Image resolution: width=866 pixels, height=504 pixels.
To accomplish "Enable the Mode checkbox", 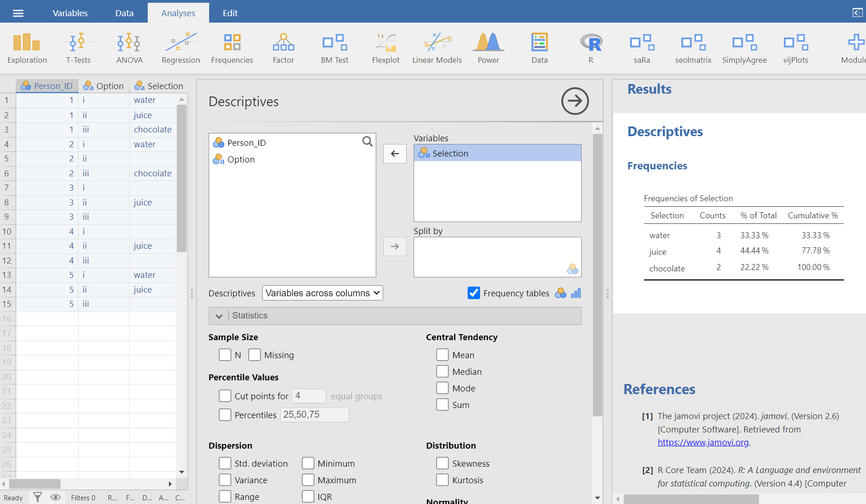I will pos(442,388).
